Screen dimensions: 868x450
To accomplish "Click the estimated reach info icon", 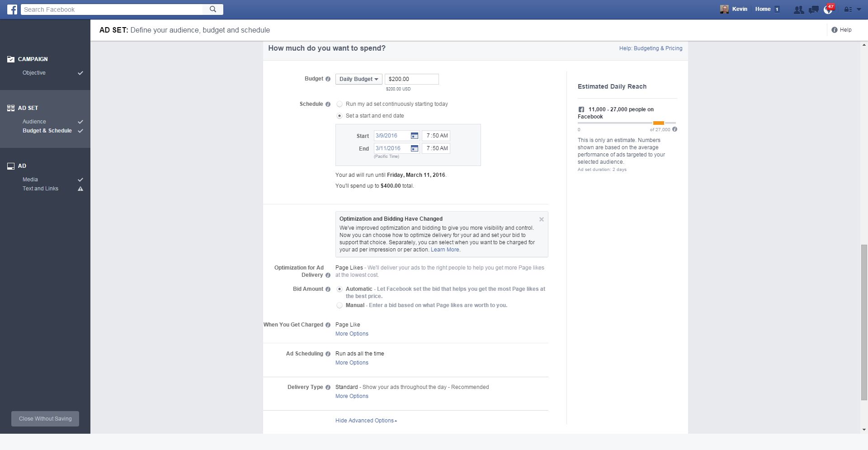I will [x=675, y=129].
